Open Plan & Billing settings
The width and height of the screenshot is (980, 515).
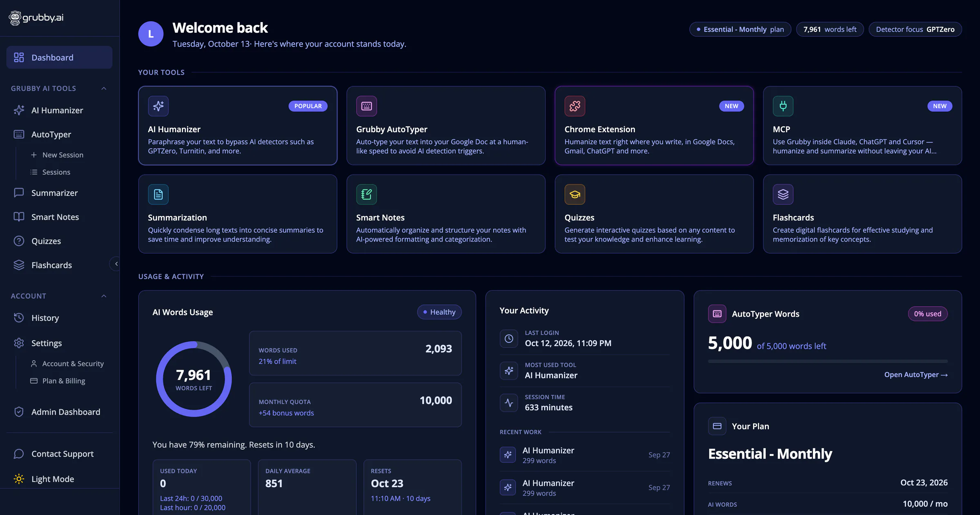(58, 381)
